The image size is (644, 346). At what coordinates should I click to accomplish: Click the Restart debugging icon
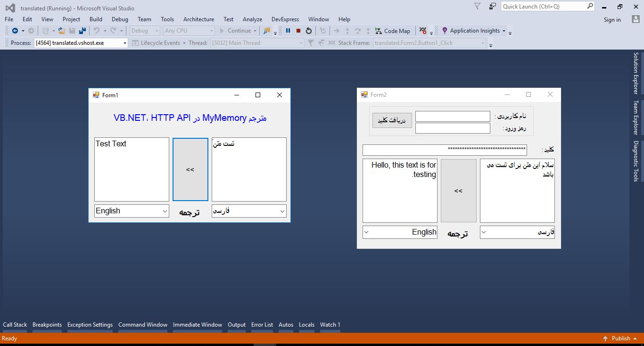pyautogui.click(x=309, y=31)
